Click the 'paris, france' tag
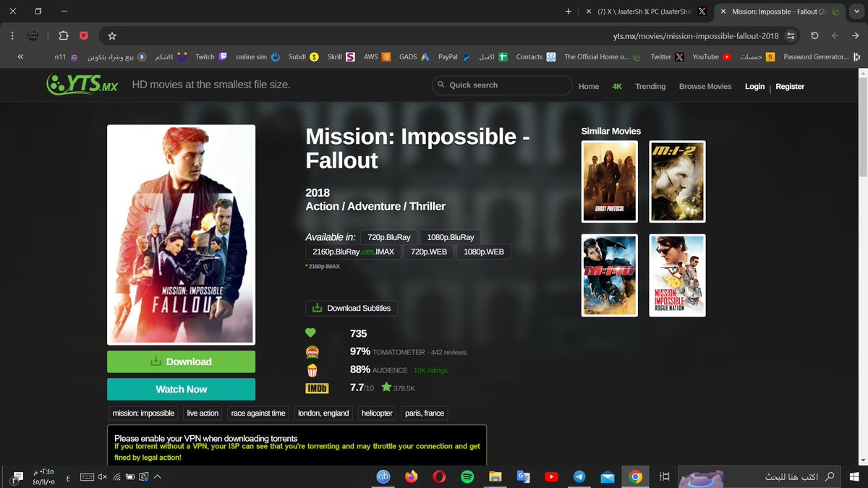 pos(425,414)
